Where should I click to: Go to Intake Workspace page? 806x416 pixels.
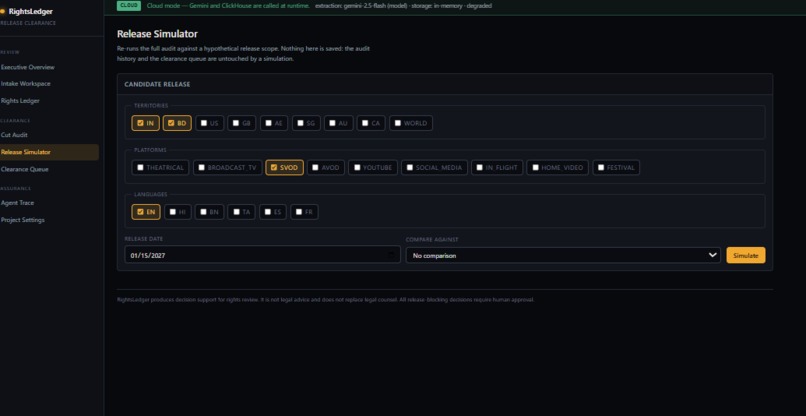click(x=26, y=84)
